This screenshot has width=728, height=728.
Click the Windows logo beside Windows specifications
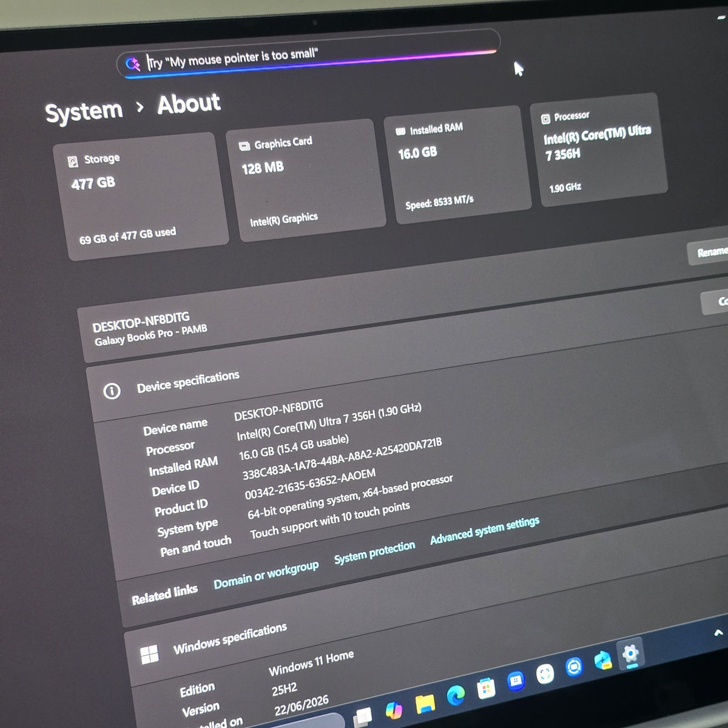[x=149, y=654]
